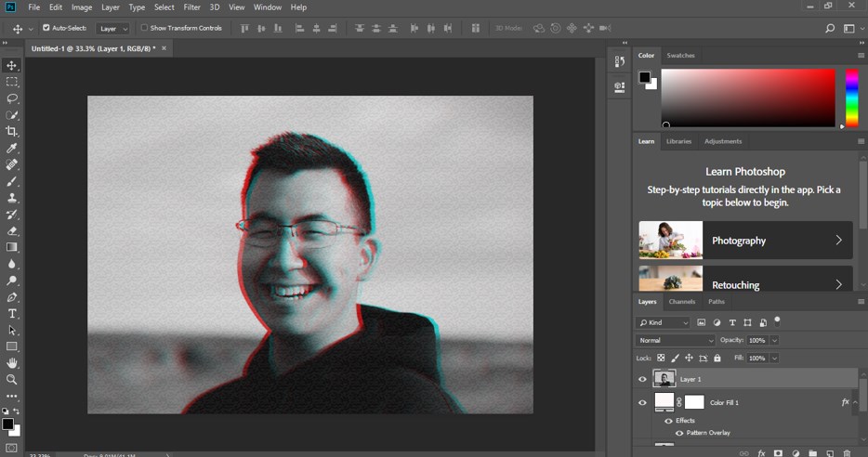This screenshot has height=457, width=868.
Task: Select the Eraser tool
Action: point(12,231)
